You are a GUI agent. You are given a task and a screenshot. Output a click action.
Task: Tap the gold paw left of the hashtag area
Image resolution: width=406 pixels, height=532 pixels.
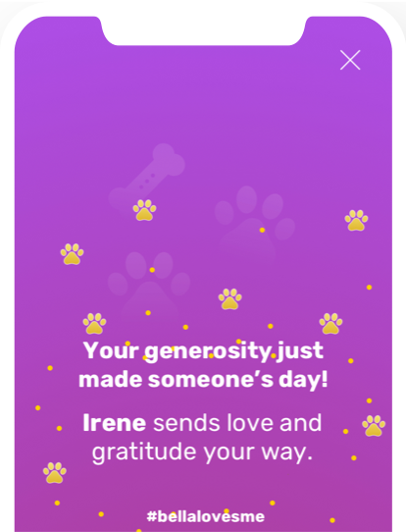(55, 473)
